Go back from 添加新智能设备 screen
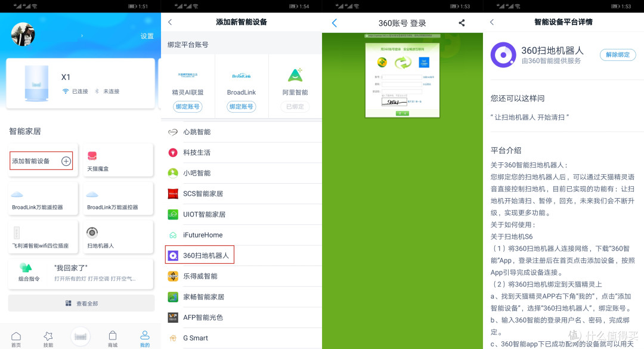Screen dimensions: 644x349 [170, 22]
